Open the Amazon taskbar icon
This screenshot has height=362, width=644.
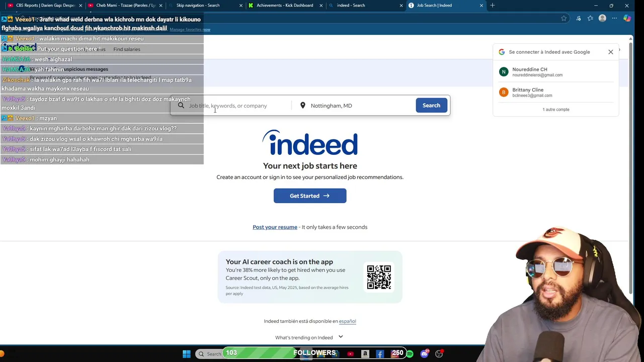point(365,354)
